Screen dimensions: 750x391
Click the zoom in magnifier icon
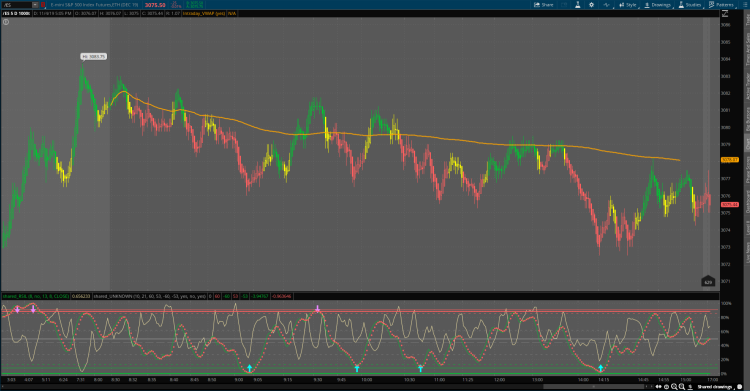point(683,387)
